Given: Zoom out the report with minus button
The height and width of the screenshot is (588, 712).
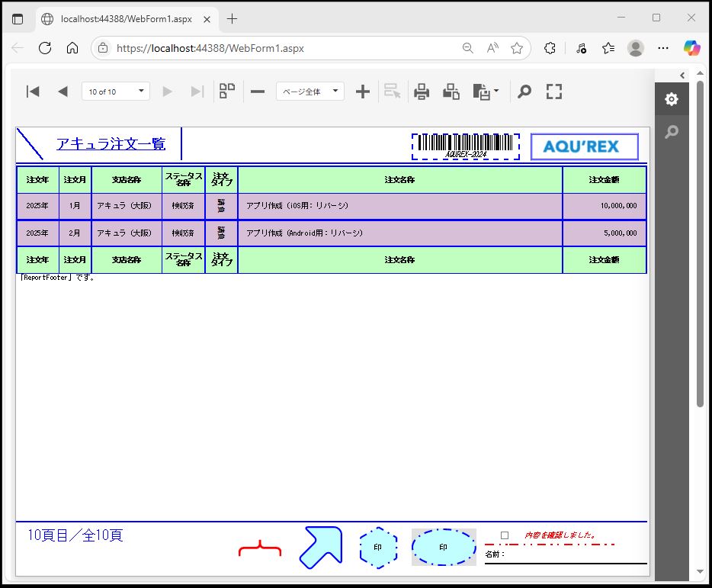Looking at the screenshot, I should click(258, 92).
